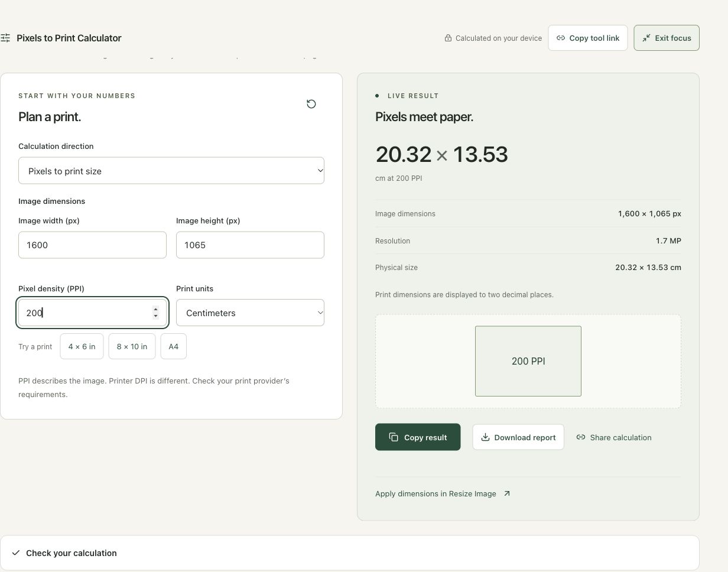Viewport: 728px width, 572px height.
Task: Click the copy icon in Copy result button
Action: tap(394, 437)
